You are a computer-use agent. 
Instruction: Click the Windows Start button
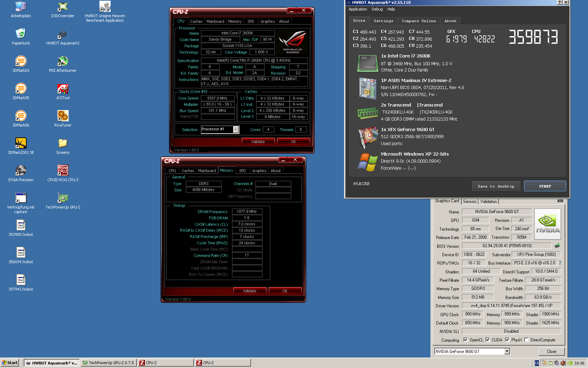(x=10, y=363)
